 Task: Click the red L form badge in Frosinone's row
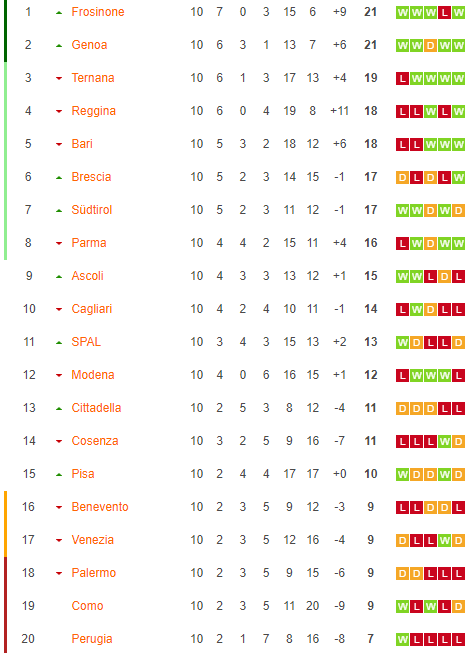click(x=444, y=12)
